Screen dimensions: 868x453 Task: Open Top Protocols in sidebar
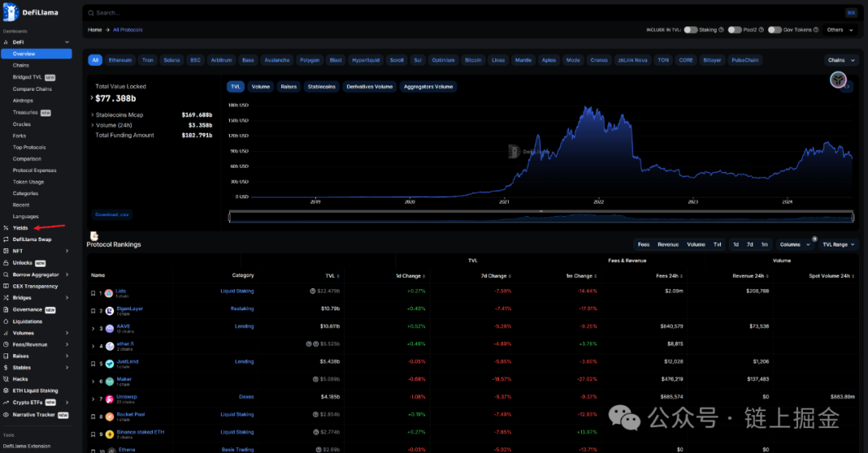click(30, 147)
